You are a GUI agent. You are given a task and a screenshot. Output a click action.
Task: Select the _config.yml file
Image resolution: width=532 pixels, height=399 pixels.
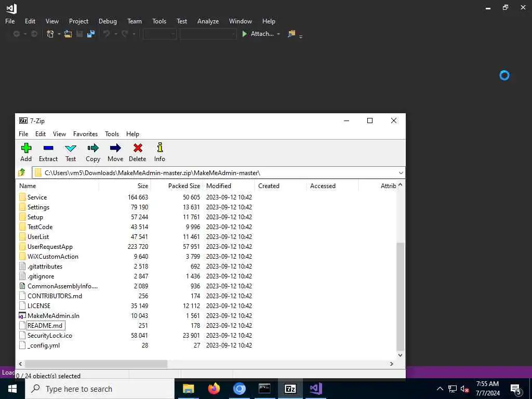tap(44, 345)
